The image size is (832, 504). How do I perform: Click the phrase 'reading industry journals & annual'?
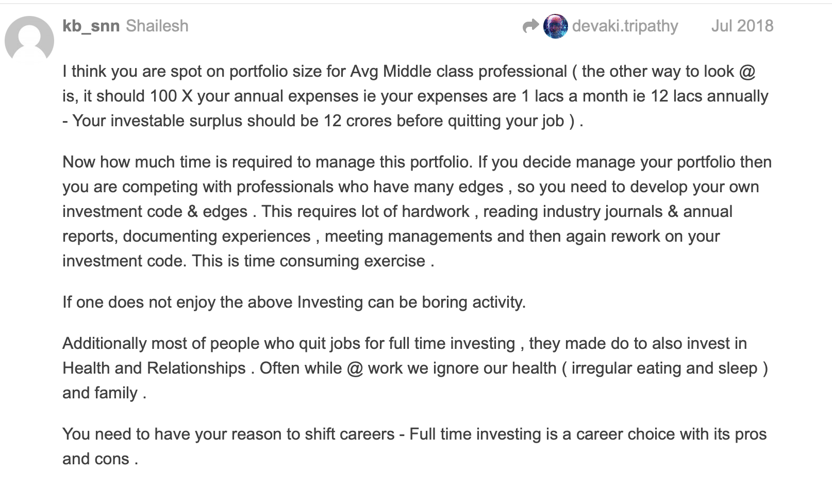608,211
